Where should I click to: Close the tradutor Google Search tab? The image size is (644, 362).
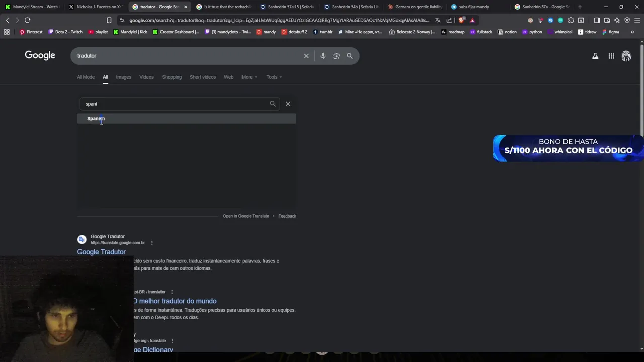coord(186,7)
